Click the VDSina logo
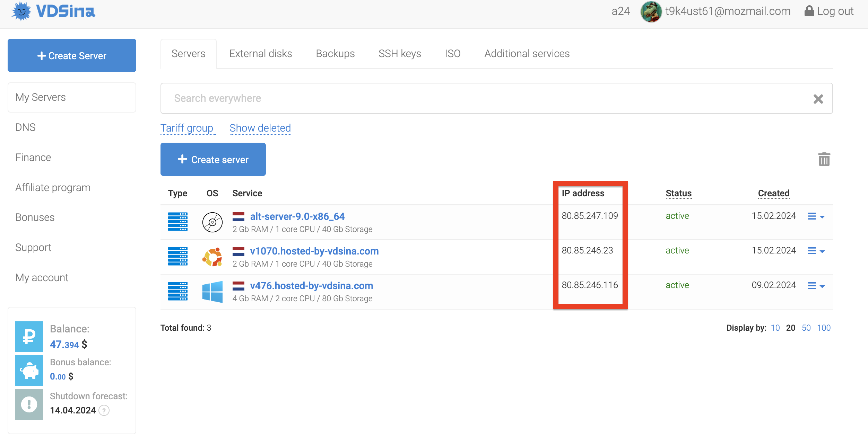Screen dimensions: 868x446 coord(53,11)
